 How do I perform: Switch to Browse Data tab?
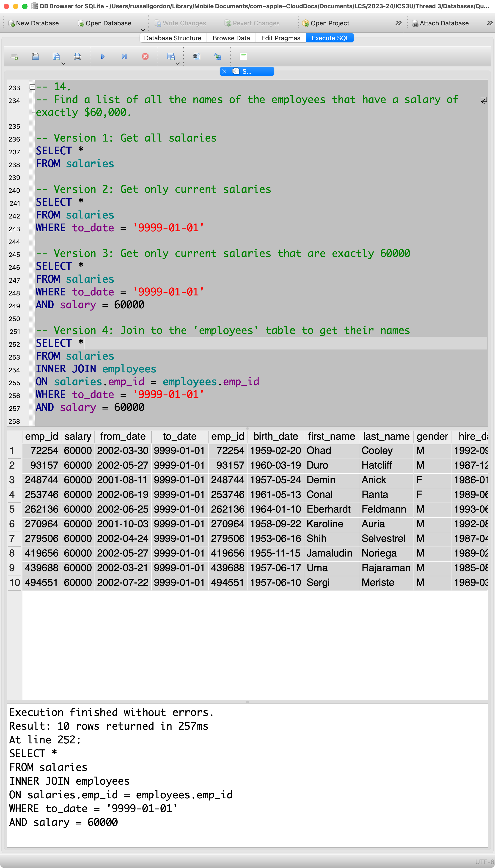pyautogui.click(x=231, y=38)
